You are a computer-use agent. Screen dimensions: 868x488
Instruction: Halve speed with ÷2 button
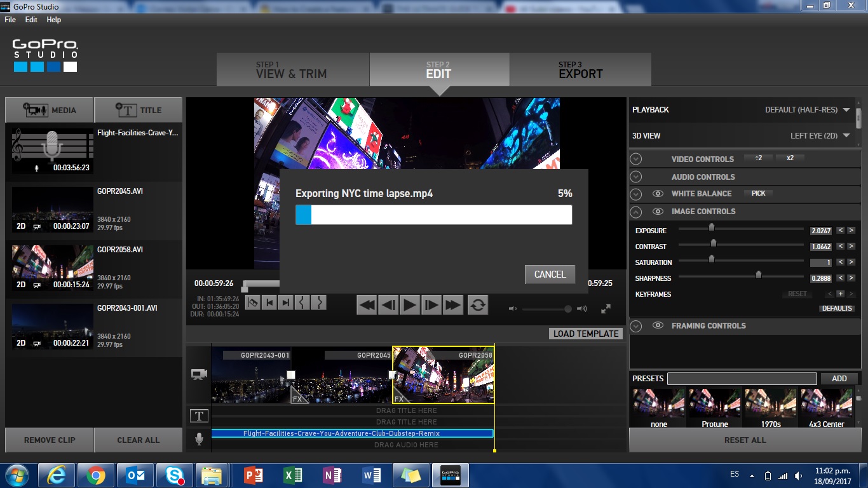758,158
